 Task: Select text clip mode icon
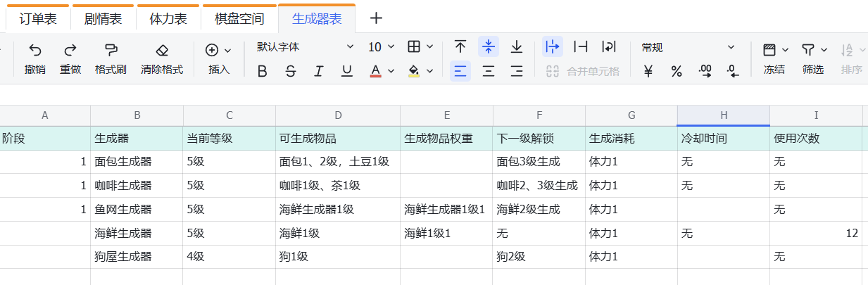[x=581, y=47]
